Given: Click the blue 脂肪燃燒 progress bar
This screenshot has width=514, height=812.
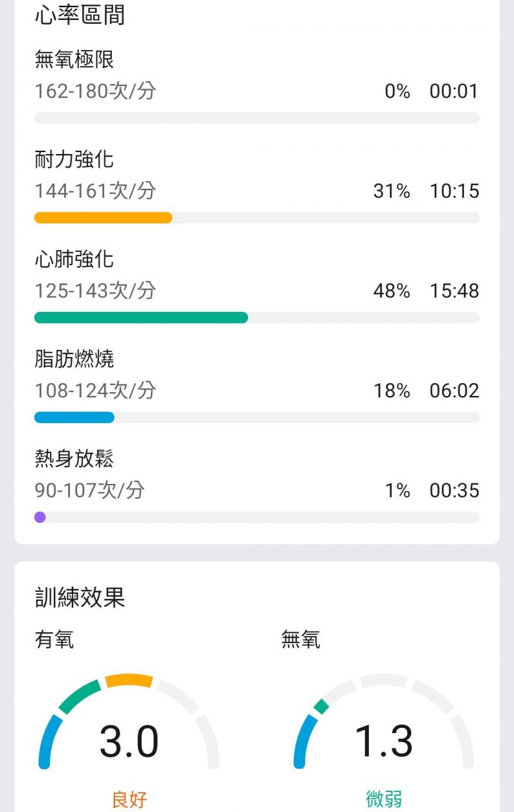Looking at the screenshot, I should (74, 418).
